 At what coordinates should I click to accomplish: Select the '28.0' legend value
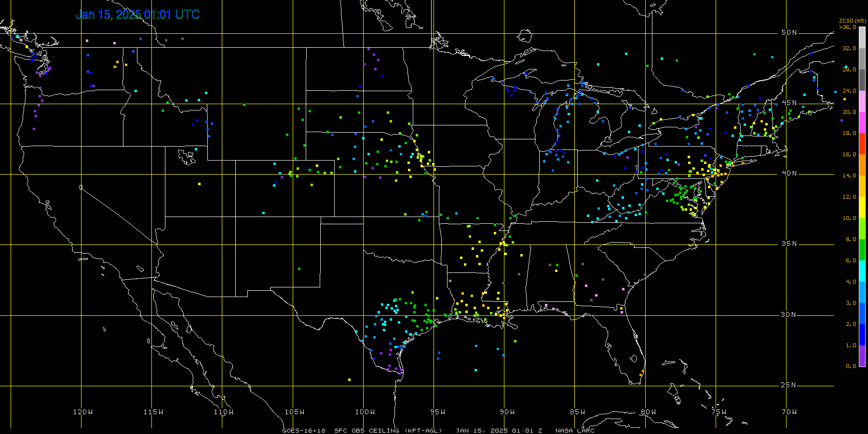point(849,69)
